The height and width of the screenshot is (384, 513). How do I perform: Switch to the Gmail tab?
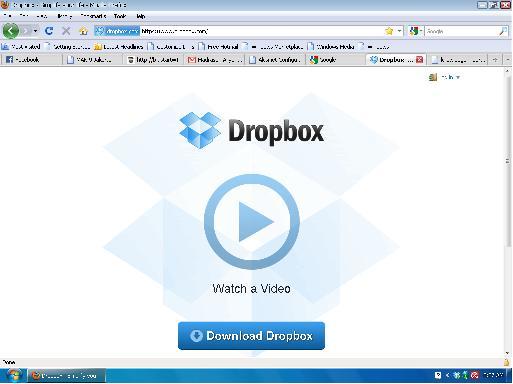coord(215,60)
